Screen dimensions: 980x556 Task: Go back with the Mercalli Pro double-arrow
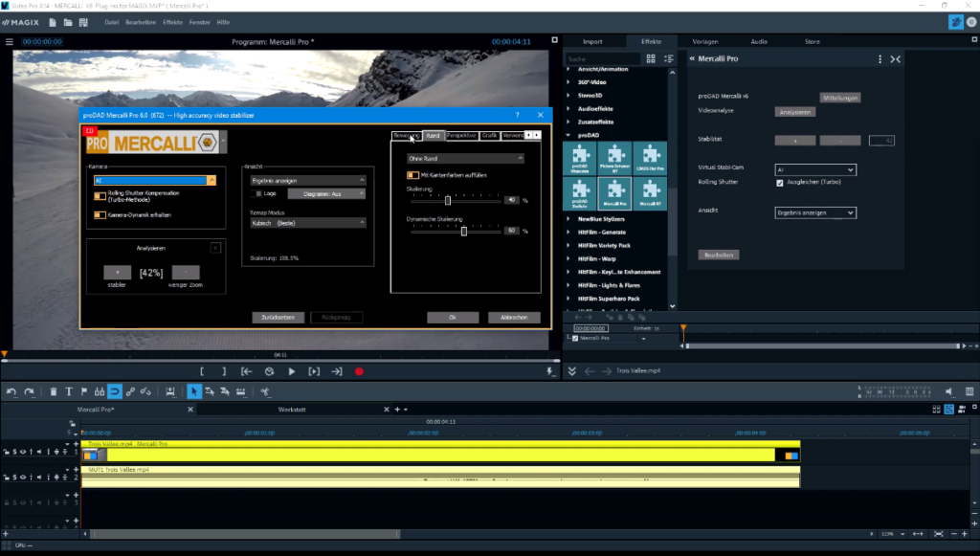[692, 58]
